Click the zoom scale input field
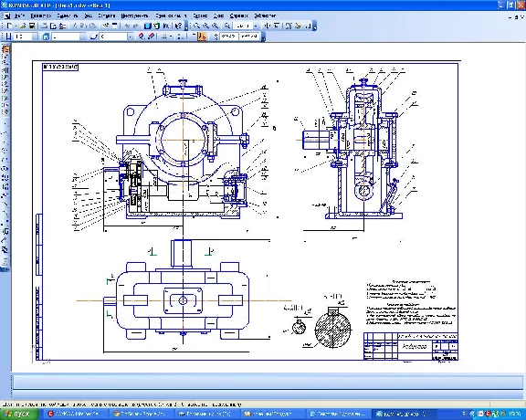Viewport: 526px width, 420px height. (x=243, y=26)
